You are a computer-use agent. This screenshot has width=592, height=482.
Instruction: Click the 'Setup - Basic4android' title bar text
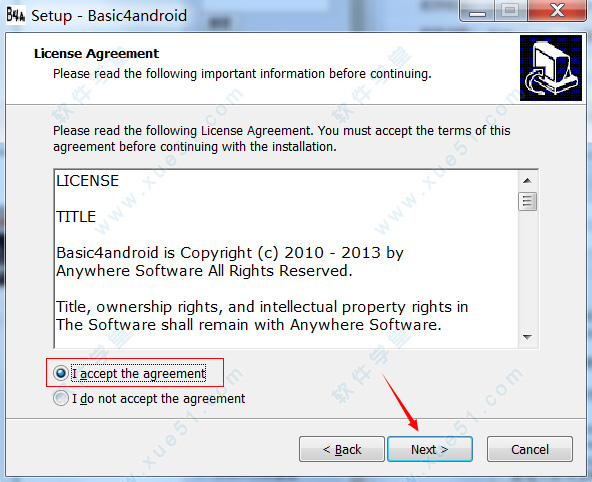[109, 16]
